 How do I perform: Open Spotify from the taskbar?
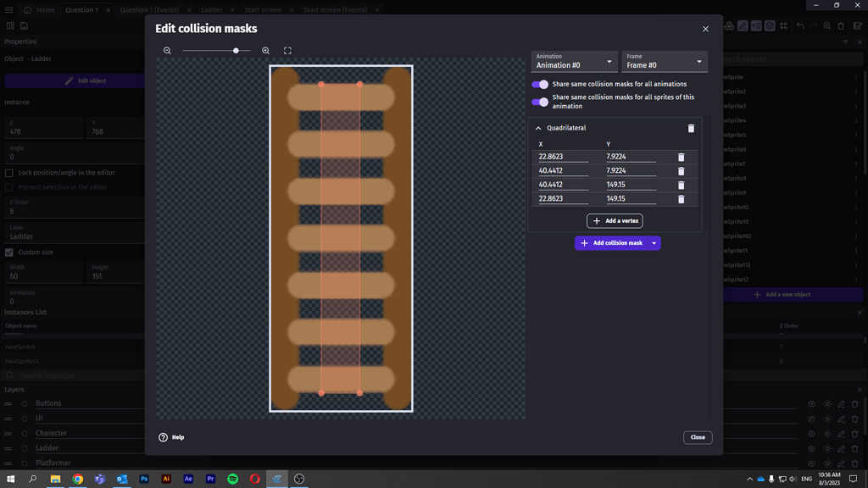point(232,479)
